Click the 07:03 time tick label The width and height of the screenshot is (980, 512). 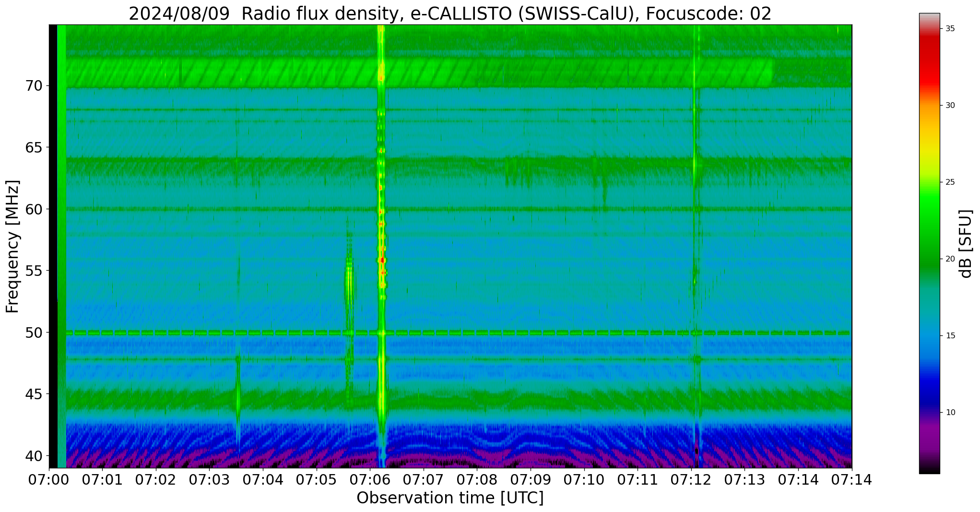coord(210,479)
